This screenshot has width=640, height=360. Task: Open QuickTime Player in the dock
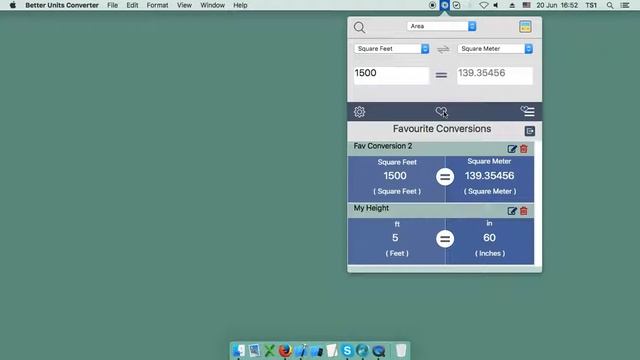tap(379, 351)
